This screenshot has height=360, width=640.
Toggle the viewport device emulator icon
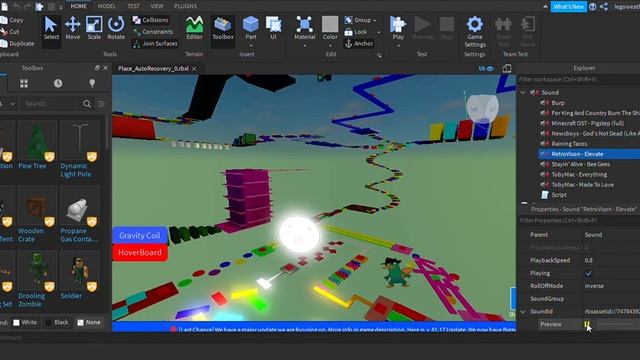pos(507,69)
